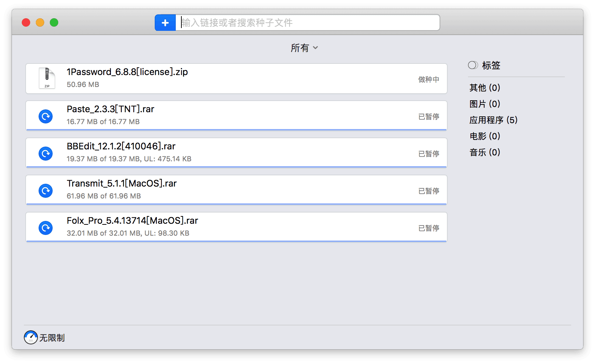Screen dimensions: 595x364
Task: Click the progress bar under BBEdit_12.1.2[410046].rar
Action: click(x=236, y=167)
